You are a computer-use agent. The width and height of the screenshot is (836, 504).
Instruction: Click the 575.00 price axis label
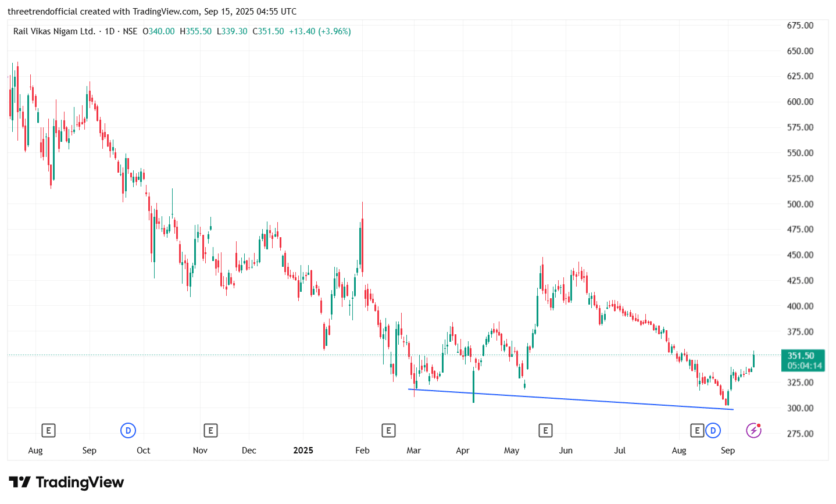(x=801, y=127)
